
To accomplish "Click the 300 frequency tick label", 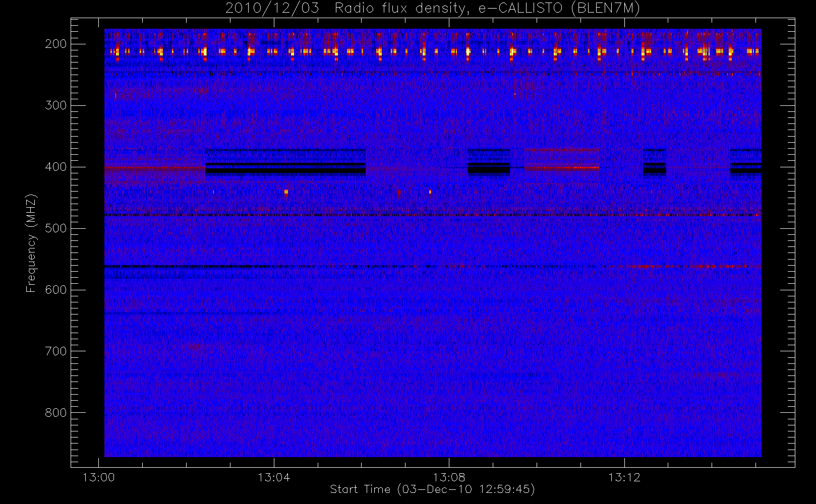I will (56, 105).
